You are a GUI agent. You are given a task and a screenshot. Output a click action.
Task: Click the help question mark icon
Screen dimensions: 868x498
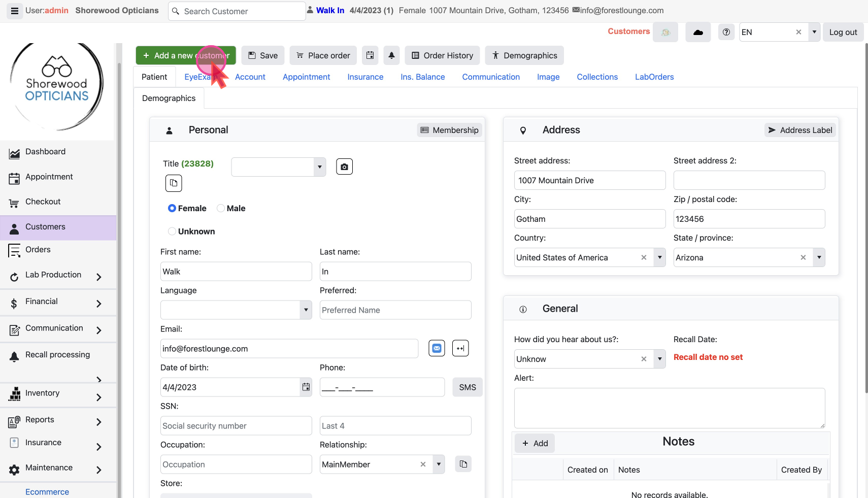point(726,32)
